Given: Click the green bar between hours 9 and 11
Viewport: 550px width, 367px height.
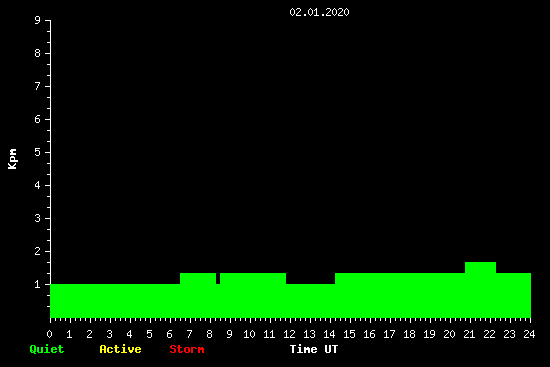Looking at the screenshot, I should coord(253,295).
